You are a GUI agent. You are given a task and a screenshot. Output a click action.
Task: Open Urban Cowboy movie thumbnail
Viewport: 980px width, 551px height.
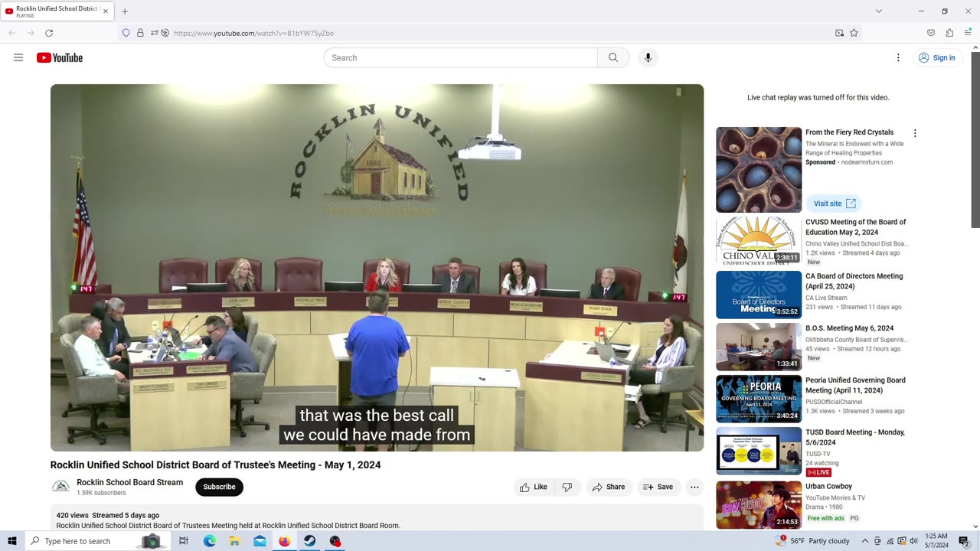point(759,504)
